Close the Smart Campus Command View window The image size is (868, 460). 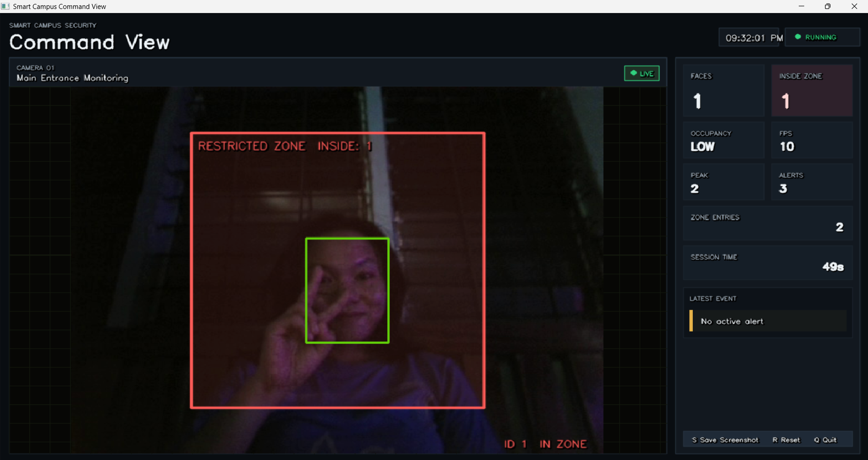(x=854, y=7)
